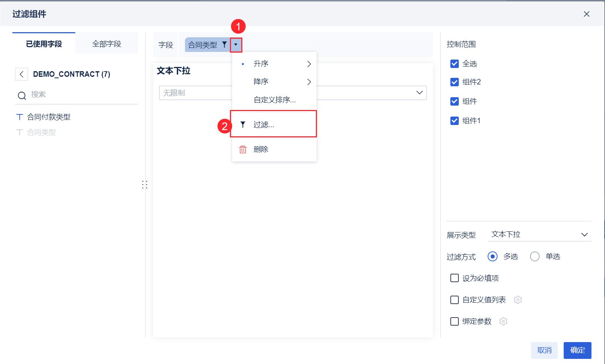The image size is (605, 364).
Task: Toggle the 组件2 checkbox
Action: click(x=454, y=82)
